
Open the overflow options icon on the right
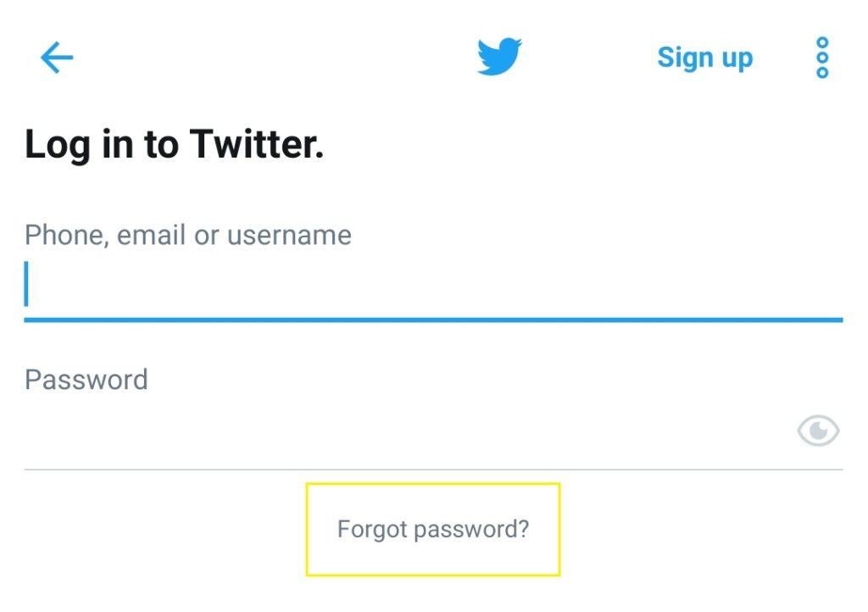[x=821, y=57]
